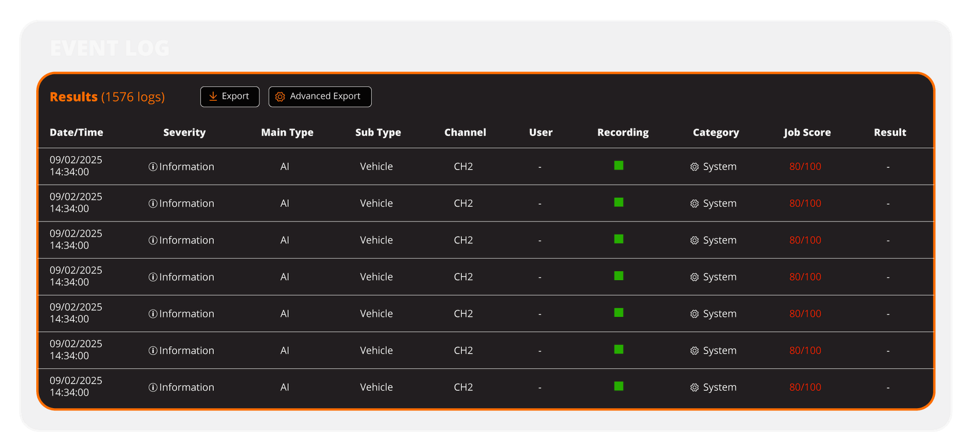Click the System gear icon in the second row
Screen dimensions: 980x447
click(x=694, y=204)
